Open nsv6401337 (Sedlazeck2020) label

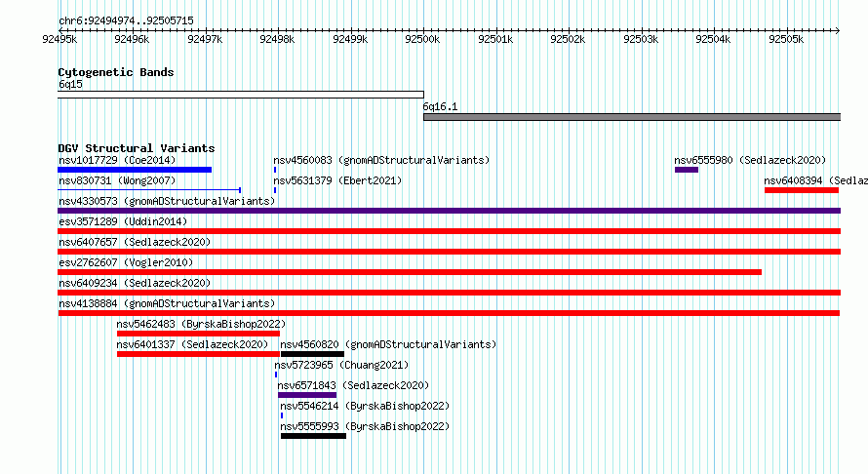192,344
